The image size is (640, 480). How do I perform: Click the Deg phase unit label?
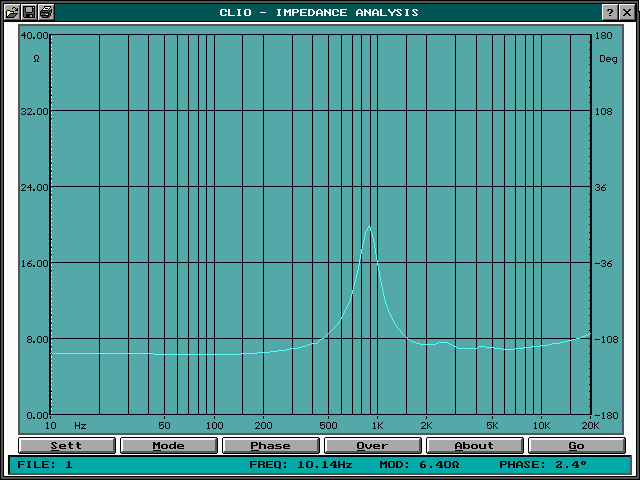tap(608, 59)
